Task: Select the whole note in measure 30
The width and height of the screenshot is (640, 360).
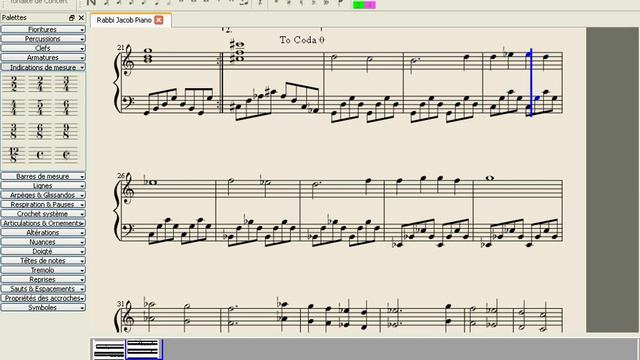Action: tap(489, 178)
